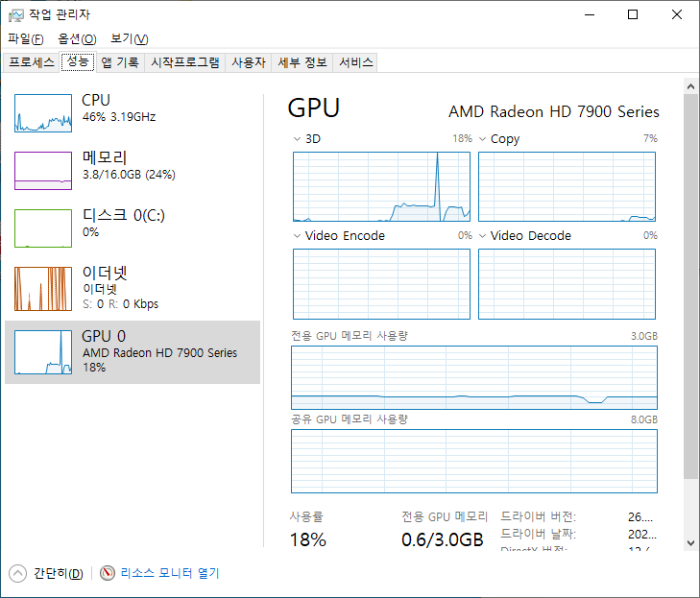Switch to the 시작프로그램 tab

[x=184, y=62]
